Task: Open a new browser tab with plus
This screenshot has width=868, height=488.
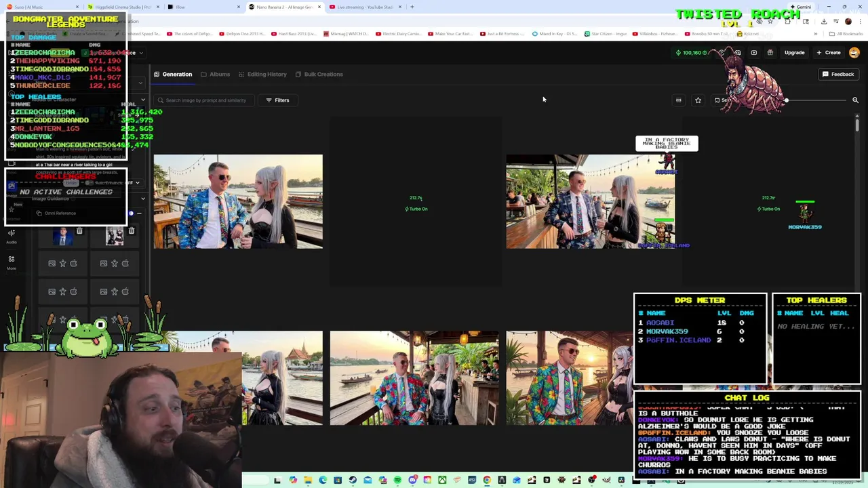Action: pyautogui.click(x=412, y=7)
